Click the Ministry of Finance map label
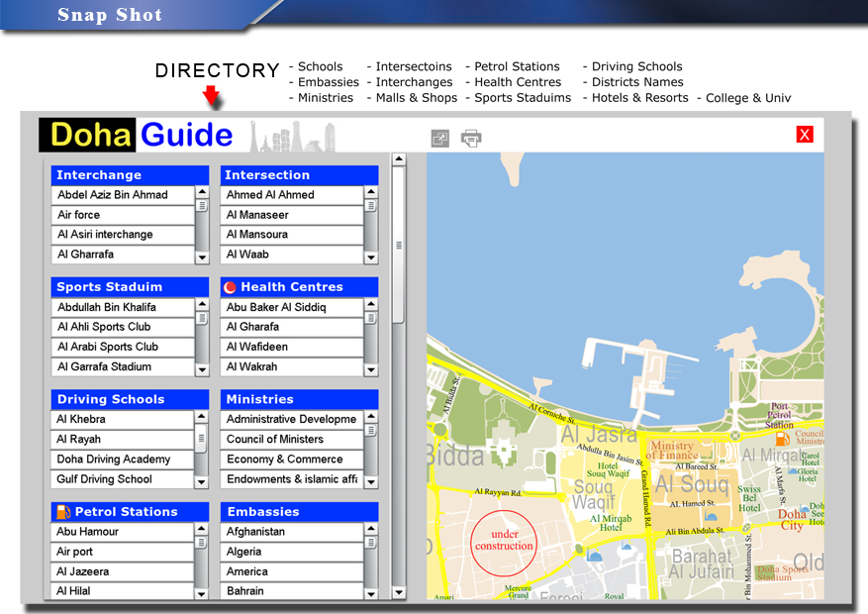The height and width of the screenshot is (614, 868). click(x=671, y=451)
